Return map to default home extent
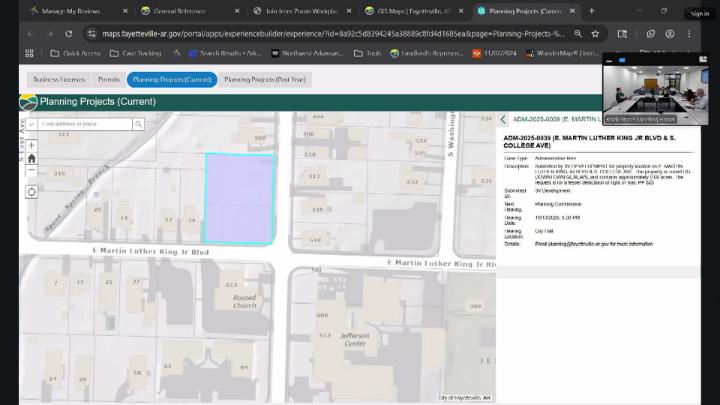The width and height of the screenshot is (720, 405). 32,158
